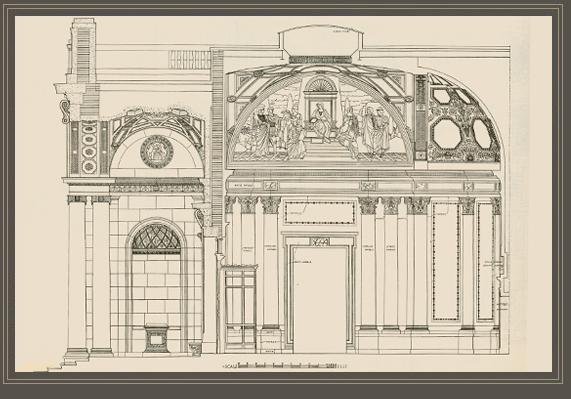Select the chimney stack at upper left
This screenshot has width=571, height=399.
point(83,51)
